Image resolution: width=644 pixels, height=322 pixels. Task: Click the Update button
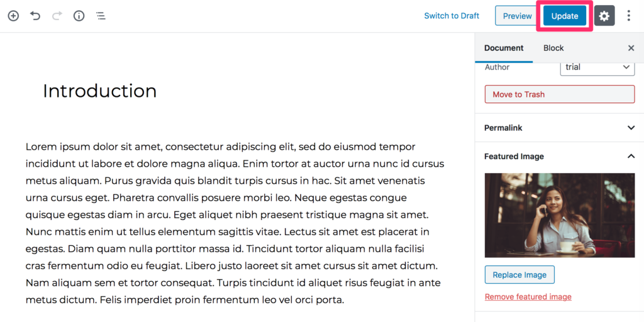point(565,16)
